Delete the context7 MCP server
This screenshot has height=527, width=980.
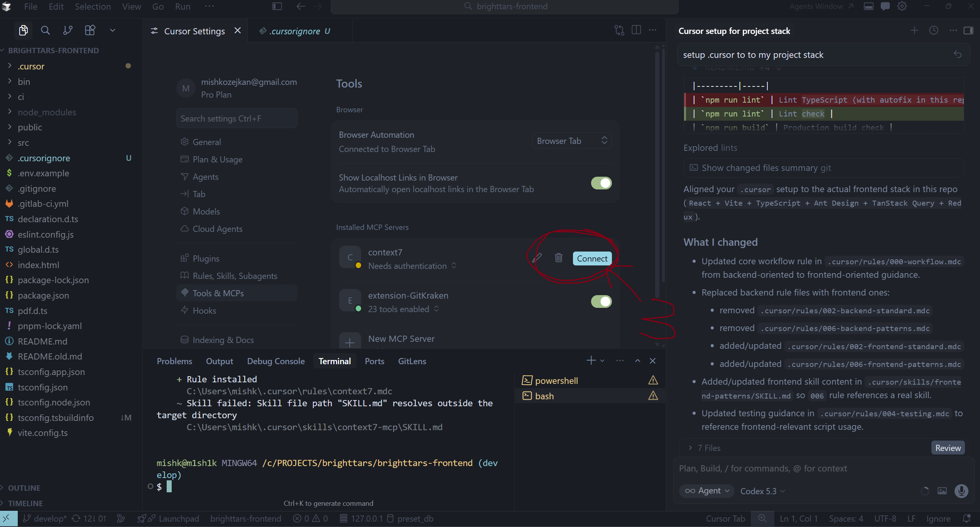[558, 258]
